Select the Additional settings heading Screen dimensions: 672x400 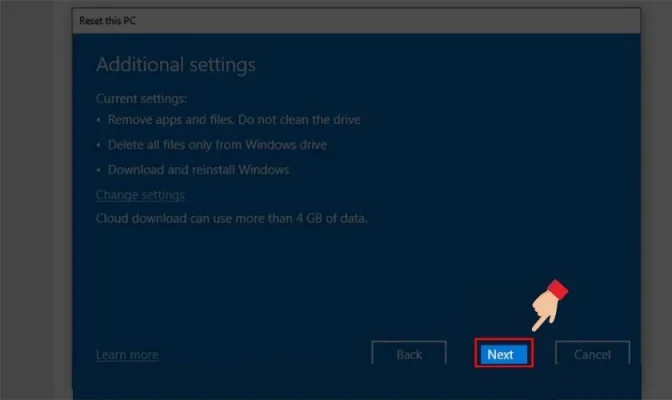176,65
